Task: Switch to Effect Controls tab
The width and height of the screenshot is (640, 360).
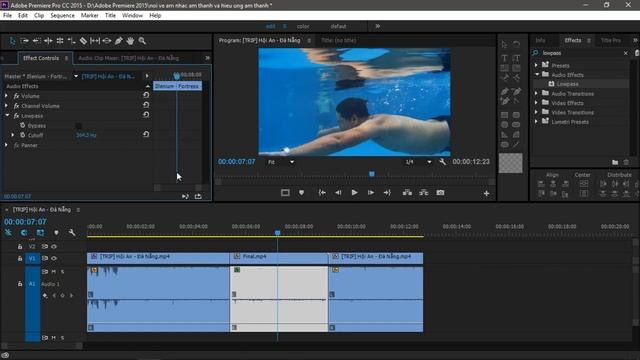Action: pos(41,58)
